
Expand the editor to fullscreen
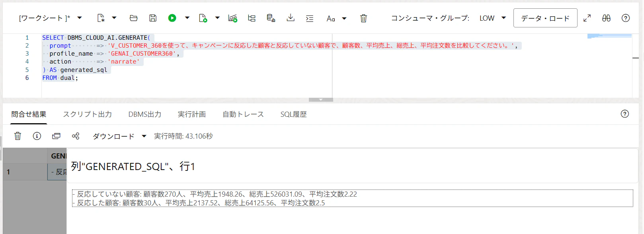(x=587, y=18)
